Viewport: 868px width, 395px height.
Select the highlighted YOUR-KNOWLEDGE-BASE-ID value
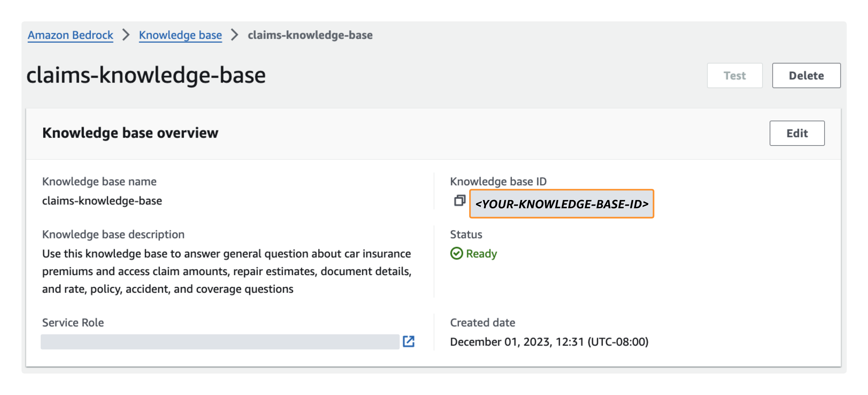click(561, 204)
